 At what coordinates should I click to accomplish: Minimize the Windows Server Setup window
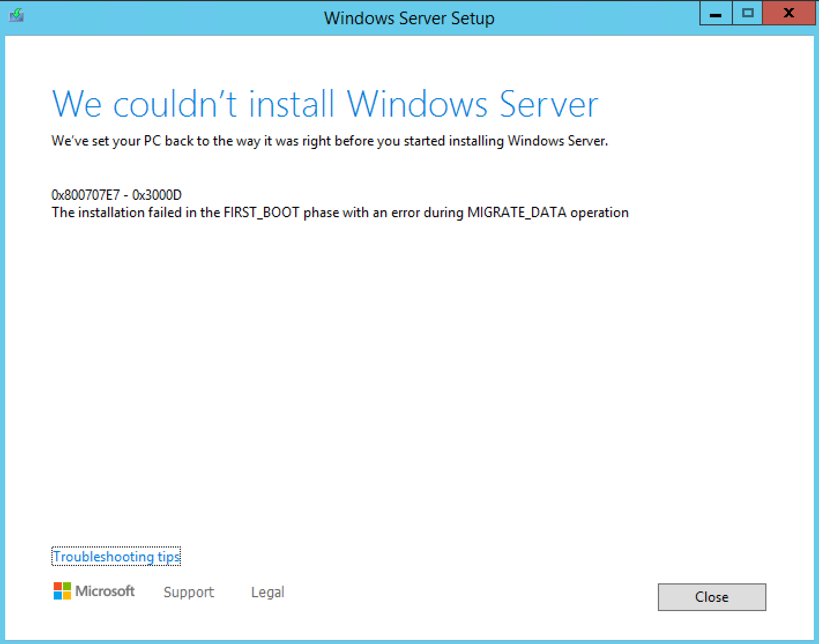[715, 13]
